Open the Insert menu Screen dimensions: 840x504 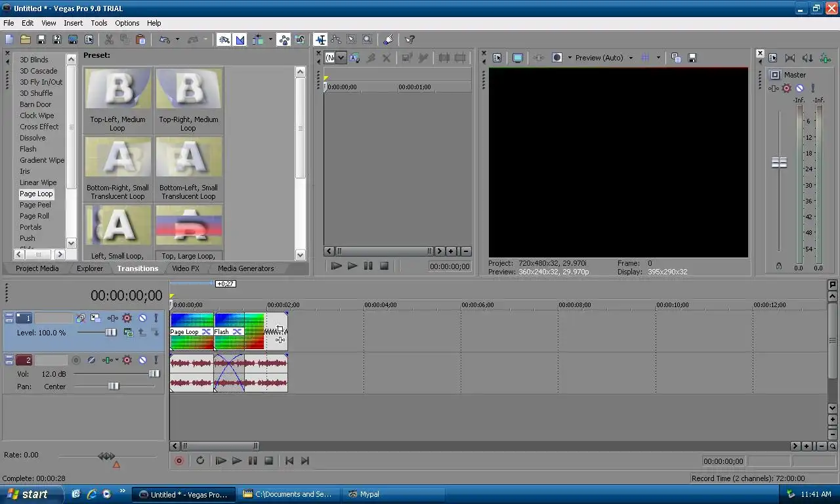click(73, 23)
